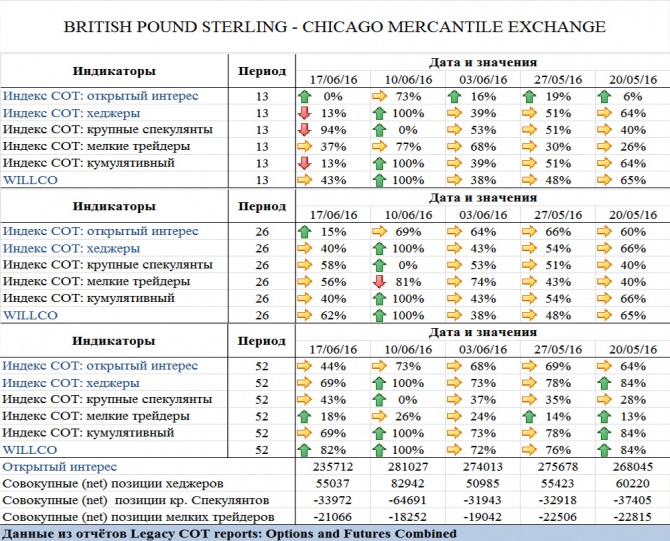The image size is (670, 541).
Task: Click open interest value 235712
Action: click(333, 467)
